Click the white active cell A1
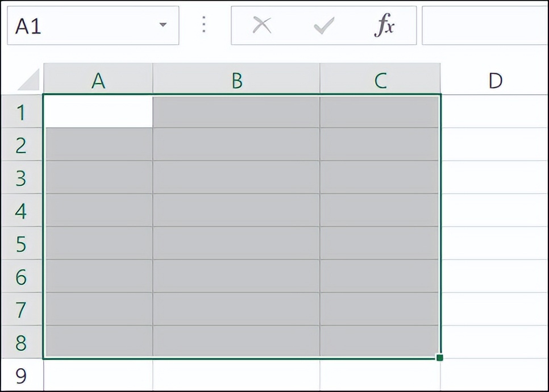549x392 pixels. 98,112
